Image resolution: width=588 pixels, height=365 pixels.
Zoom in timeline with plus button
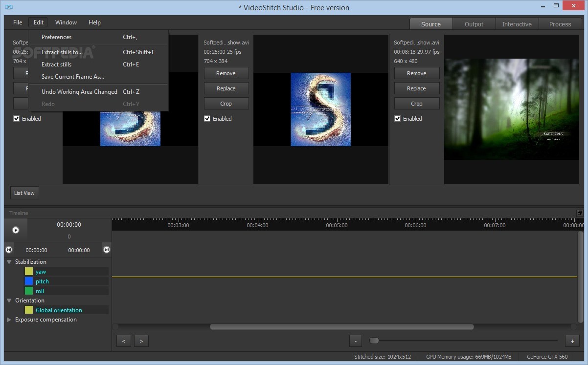tap(572, 341)
